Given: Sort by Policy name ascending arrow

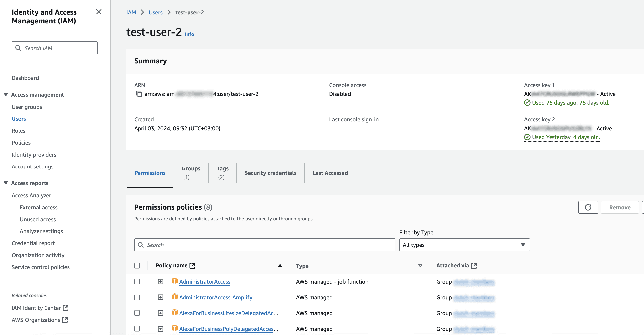Looking at the screenshot, I should [280, 266].
